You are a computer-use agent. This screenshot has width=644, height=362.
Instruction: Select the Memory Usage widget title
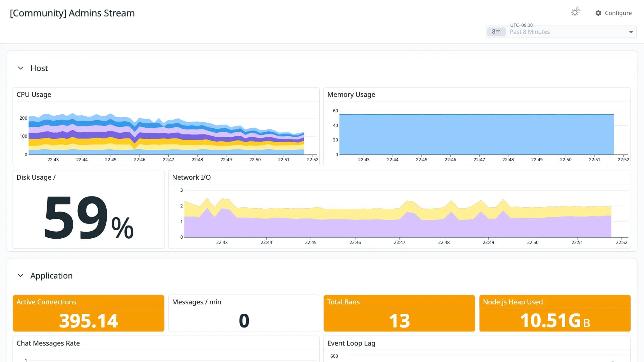(351, 95)
